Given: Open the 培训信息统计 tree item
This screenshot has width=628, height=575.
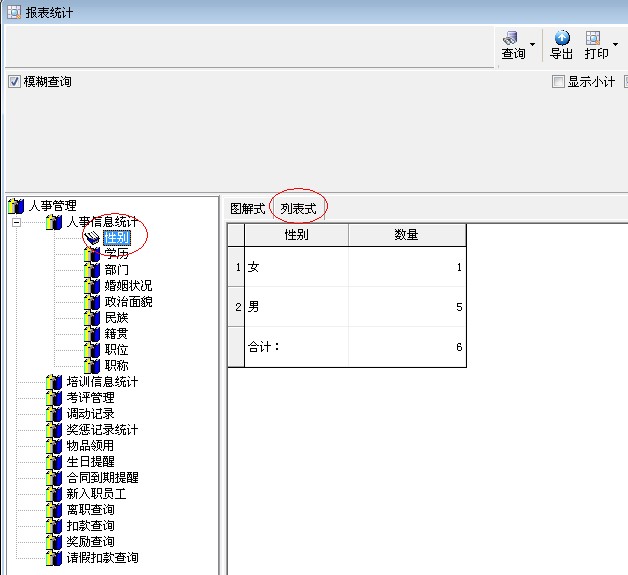Looking at the screenshot, I should tap(102, 382).
